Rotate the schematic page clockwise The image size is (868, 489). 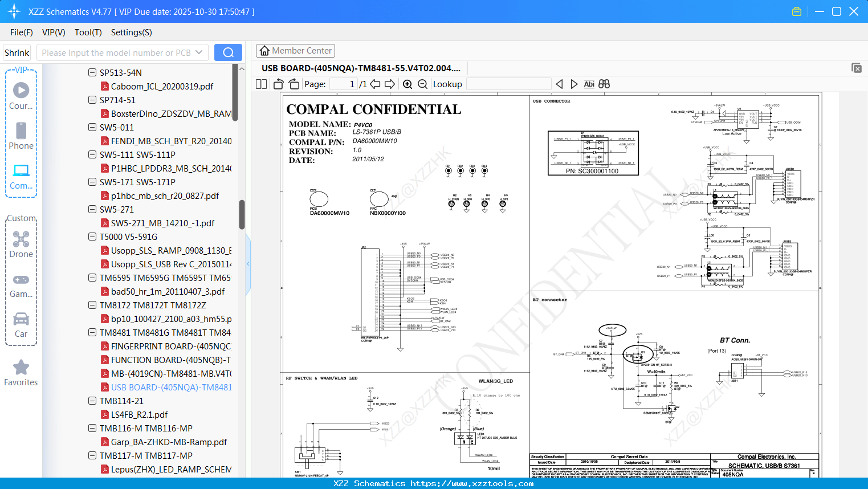[x=294, y=84]
